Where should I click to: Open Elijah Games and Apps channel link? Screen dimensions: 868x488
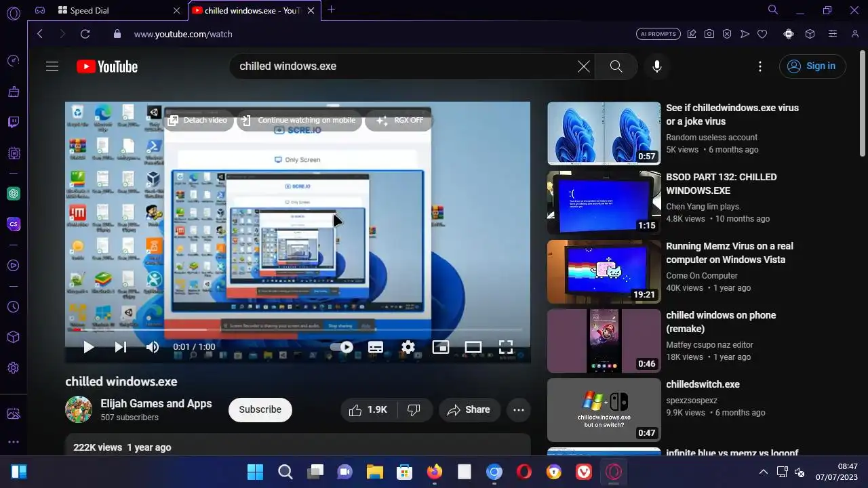pyautogui.click(x=157, y=403)
